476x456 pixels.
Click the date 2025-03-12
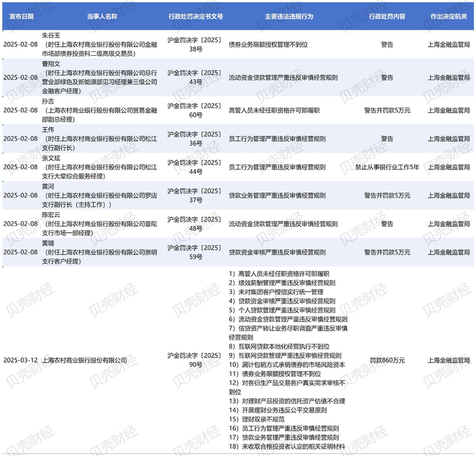(x=20, y=360)
